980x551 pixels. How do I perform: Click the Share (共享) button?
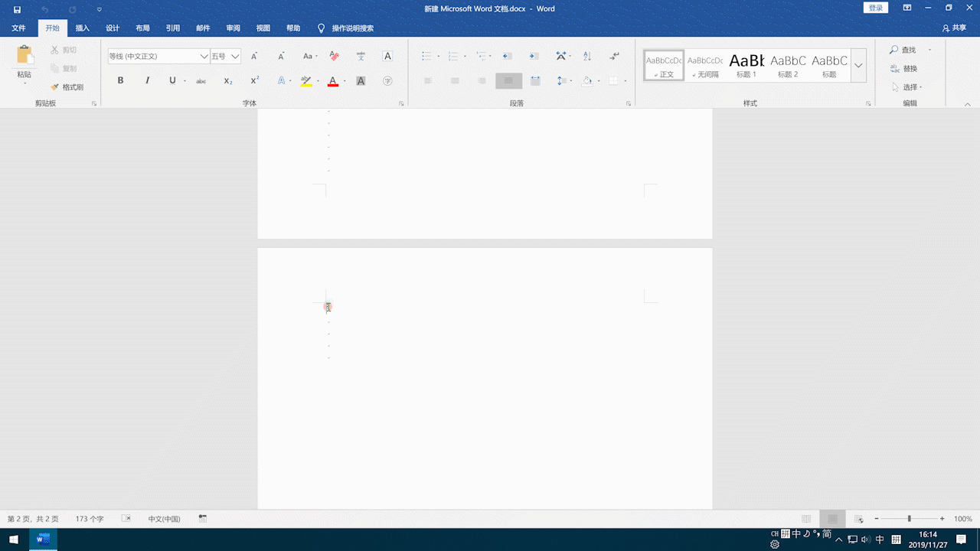(x=954, y=28)
